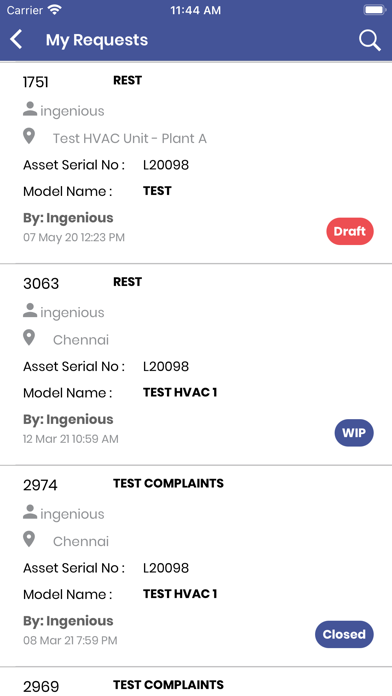
Task: Open request 2974 Test Complaints
Action: tap(196, 566)
